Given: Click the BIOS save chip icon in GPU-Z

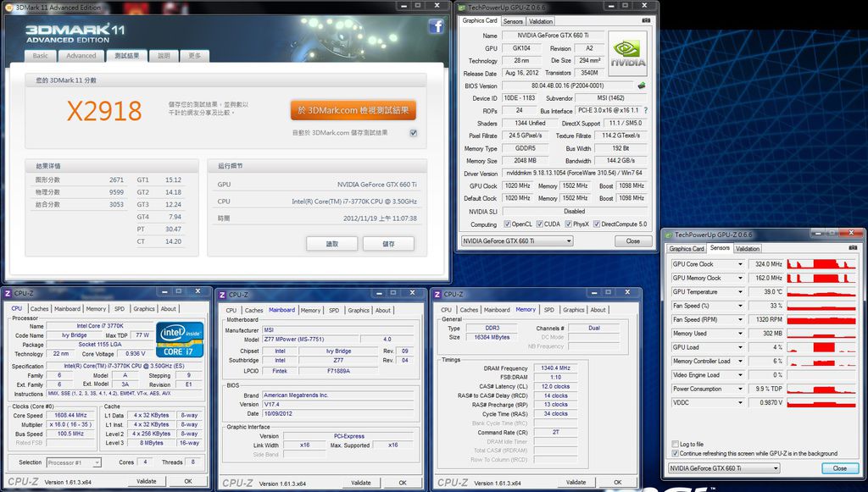Looking at the screenshot, I should [x=642, y=86].
